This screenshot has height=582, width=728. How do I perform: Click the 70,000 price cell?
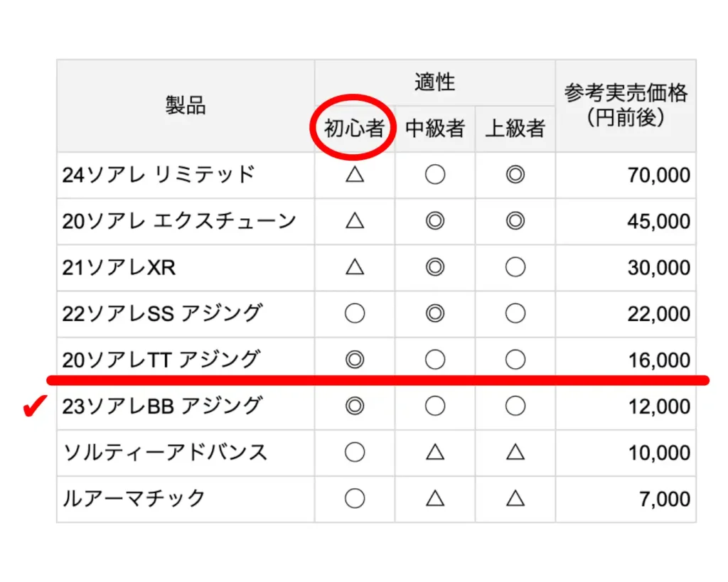(x=658, y=175)
